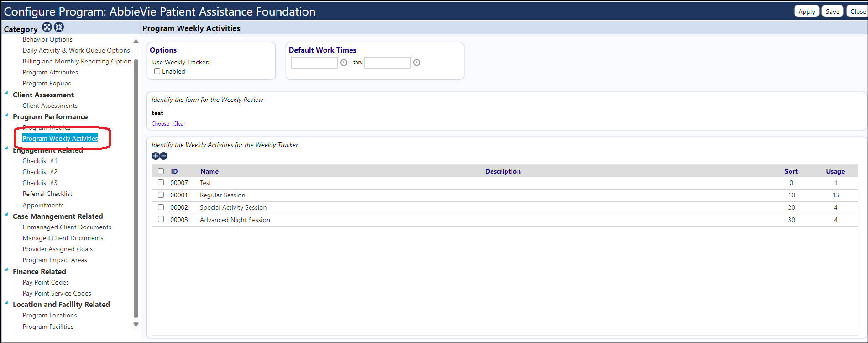Click the Default Work Times start field
This screenshot has height=343, width=868.
click(314, 63)
